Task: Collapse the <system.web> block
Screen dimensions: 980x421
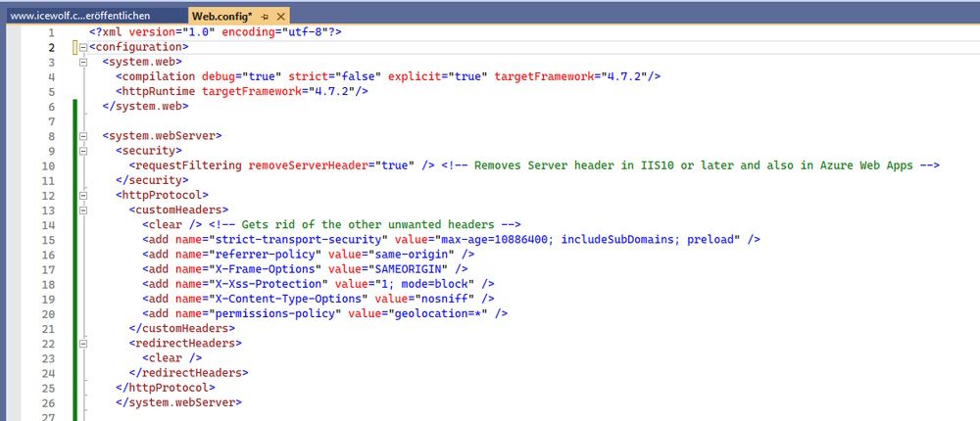Action: pyautogui.click(x=83, y=63)
